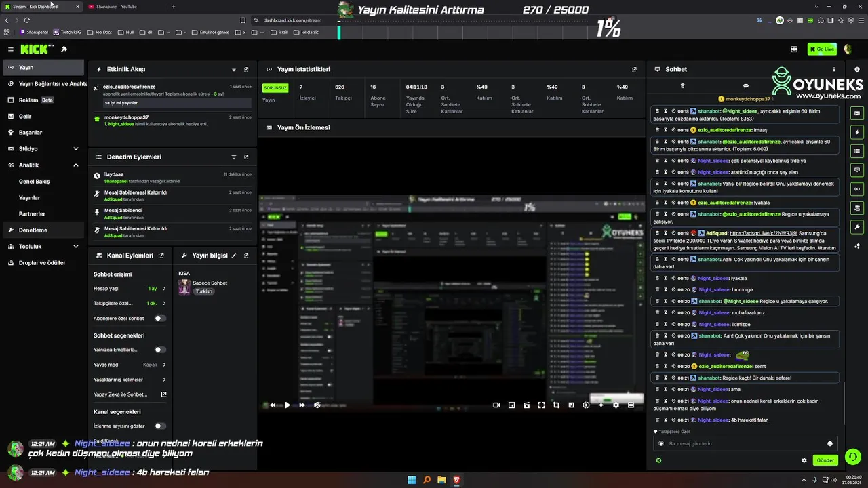This screenshot has width=868, height=488.
Task: Open the green headset support button
Action: coord(853,457)
